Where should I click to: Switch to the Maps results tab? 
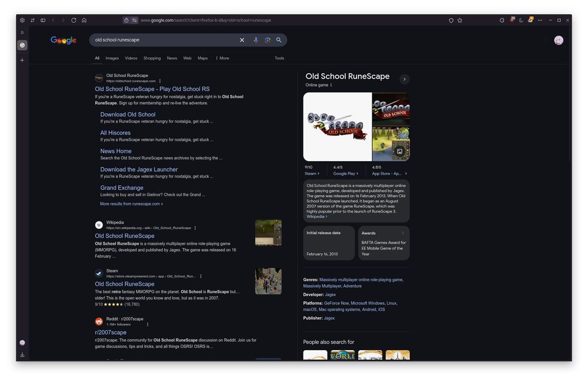(x=202, y=58)
